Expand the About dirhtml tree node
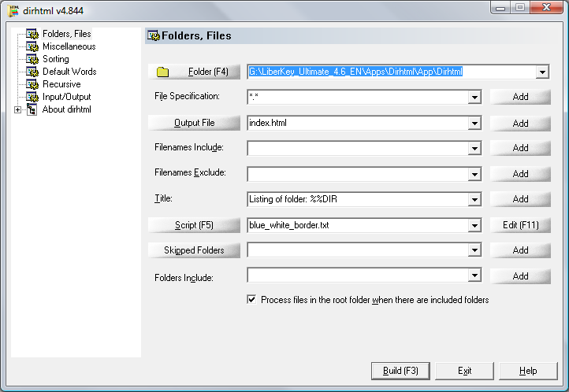Image resolution: width=569 pixels, height=392 pixels. coord(17,109)
